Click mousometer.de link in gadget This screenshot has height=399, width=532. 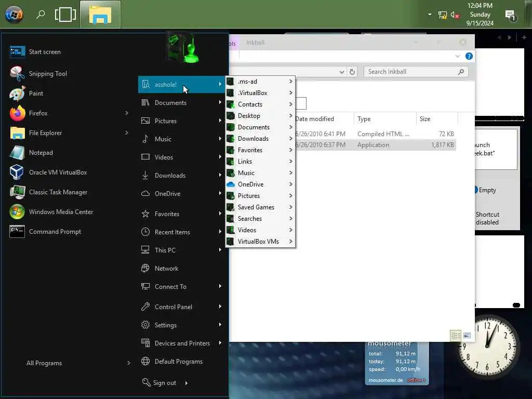[x=385, y=380]
